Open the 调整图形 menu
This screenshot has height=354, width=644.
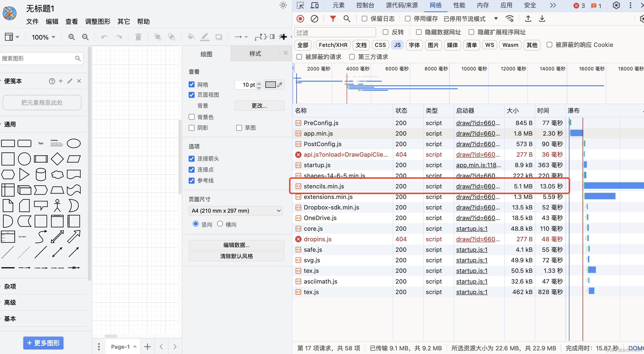pyautogui.click(x=98, y=21)
